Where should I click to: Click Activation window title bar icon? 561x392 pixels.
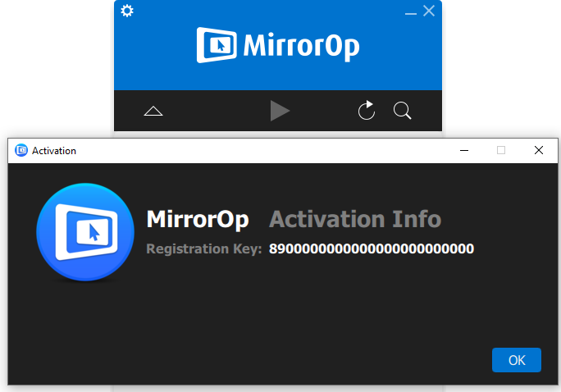click(x=21, y=151)
